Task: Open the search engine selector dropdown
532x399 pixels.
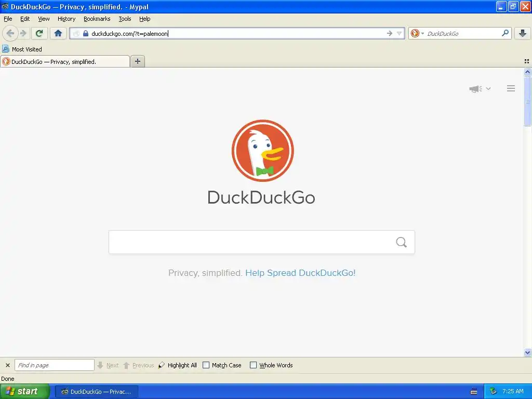Action: (x=417, y=33)
